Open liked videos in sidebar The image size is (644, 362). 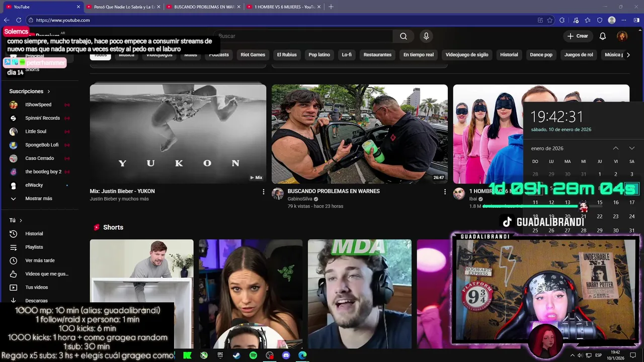tap(40, 274)
